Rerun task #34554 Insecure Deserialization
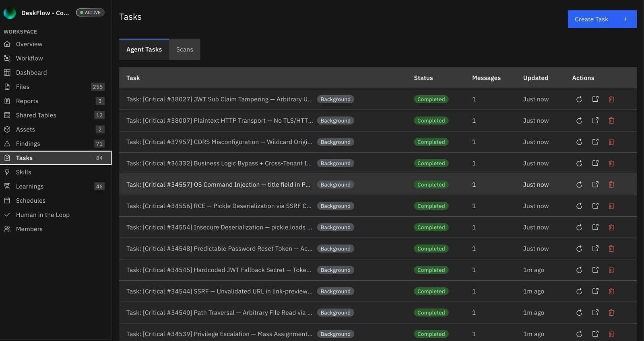The image size is (644, 341). click(x=579, y=227)
